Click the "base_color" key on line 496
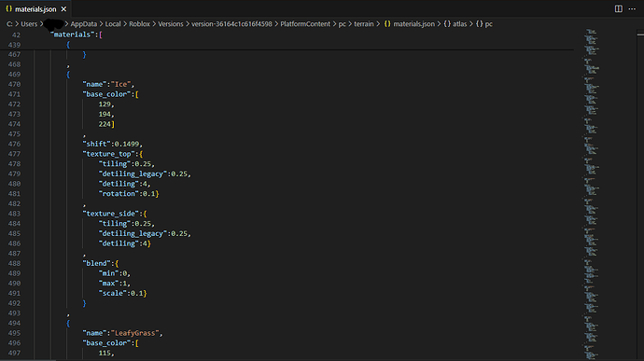This screenshot has height=361, width=644. (x=106, y=343)
